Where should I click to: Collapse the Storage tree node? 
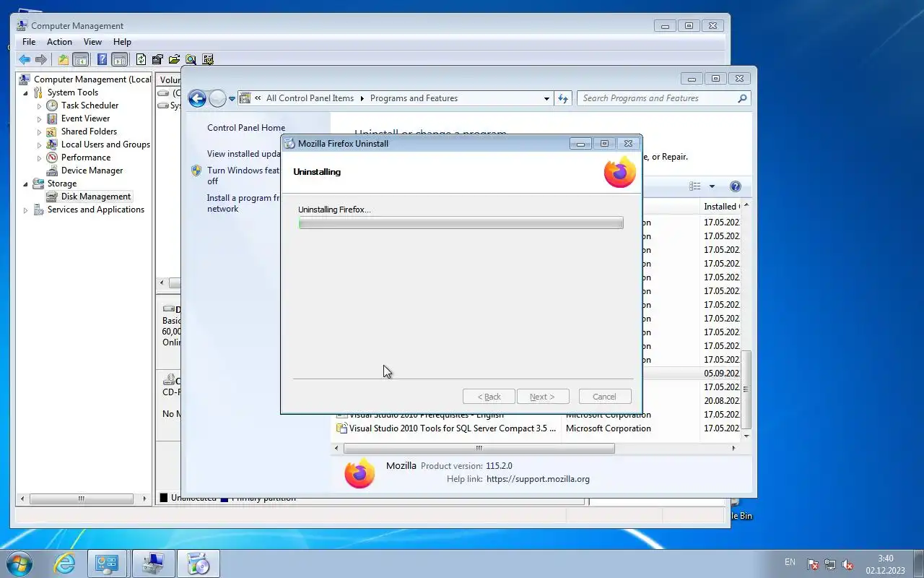coord(26,184)
